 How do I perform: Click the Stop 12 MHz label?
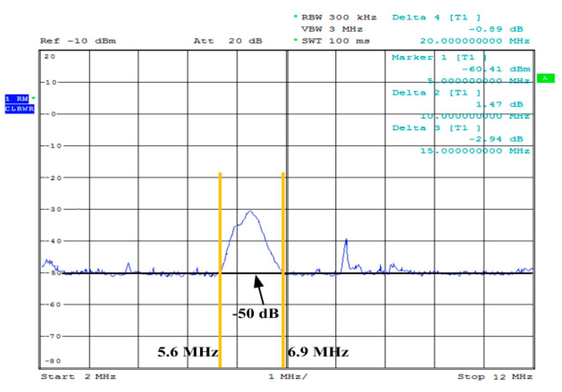click(495, 377)
